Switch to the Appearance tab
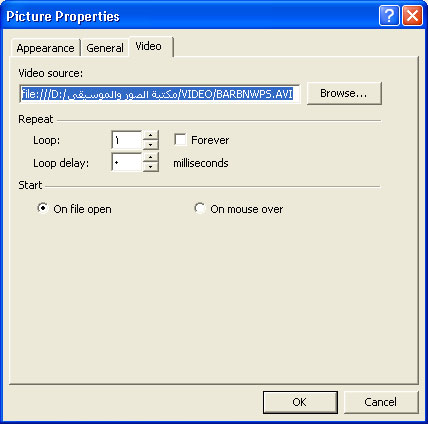This screenshot has height=424, width=428. 46,48
